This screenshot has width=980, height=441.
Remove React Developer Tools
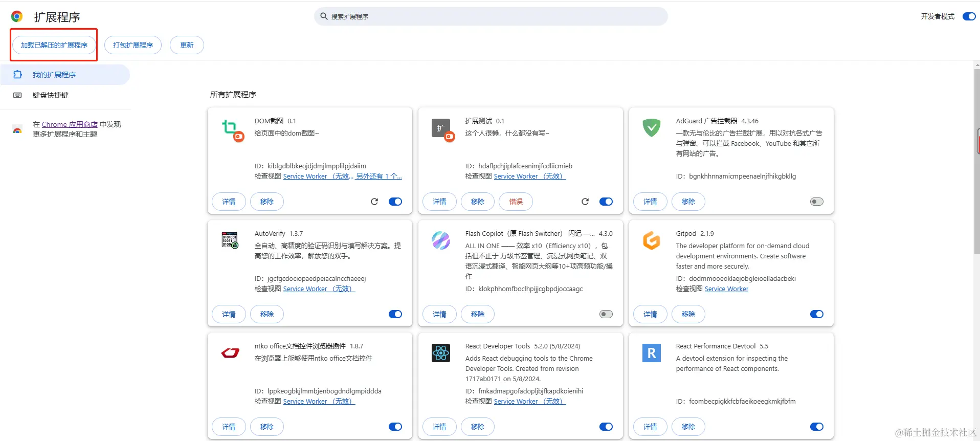[478, 427]
